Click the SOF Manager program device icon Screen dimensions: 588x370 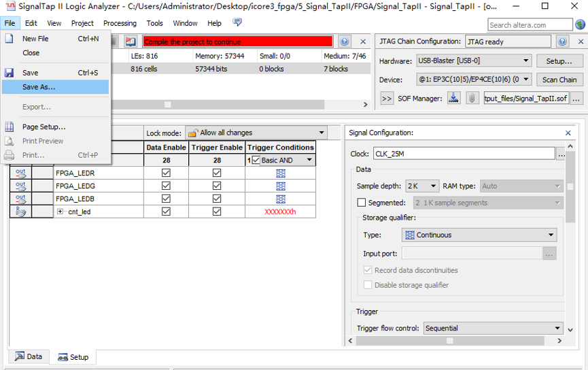click(x=454, y=98)
